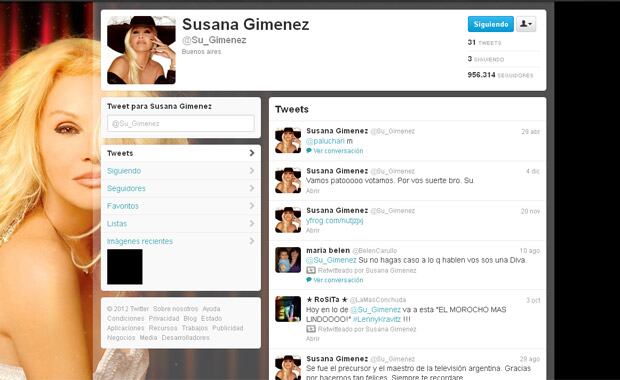The width and height of the screenshot is (620, 380).
Task: Click Ver conversación under maria belen's tweet
Action: (x=338, y=280)
